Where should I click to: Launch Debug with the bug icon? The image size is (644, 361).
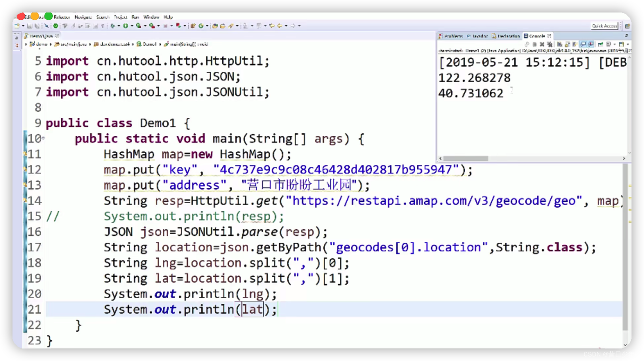click(x=113, y=26)
